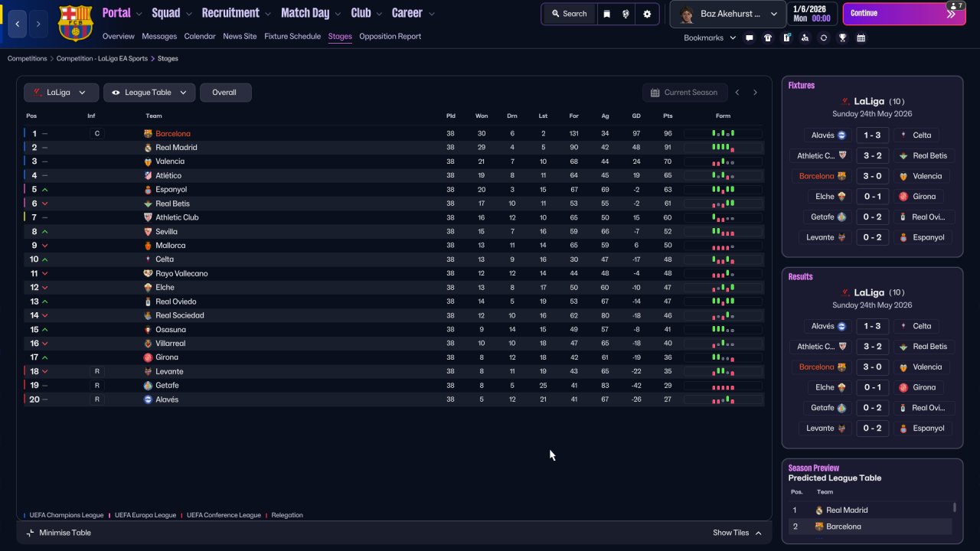Click the Search button
Screen dimensions: 980x551
pyautogui.click(x=569, y=14)
